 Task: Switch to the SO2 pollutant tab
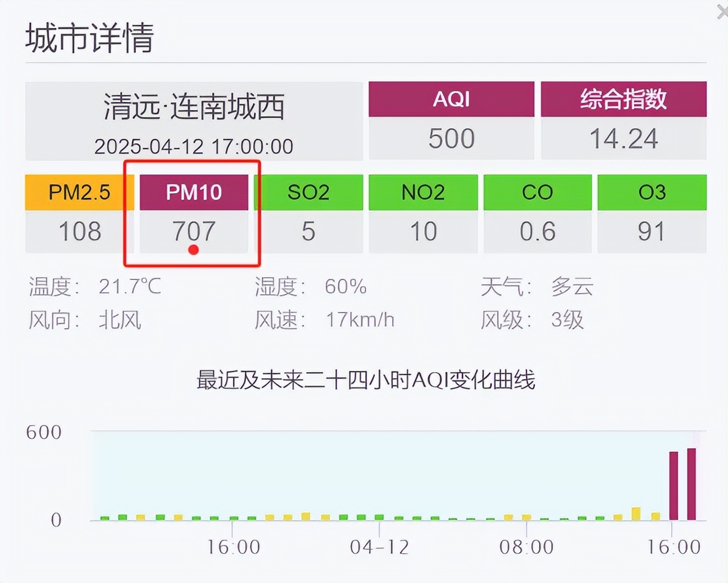pyautogui.click(x=308, y=192)
